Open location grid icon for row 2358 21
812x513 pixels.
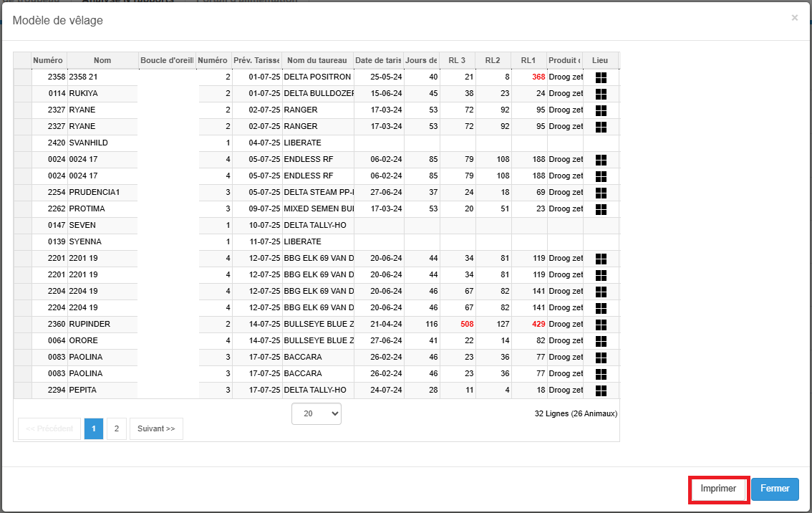pos(601,77)
